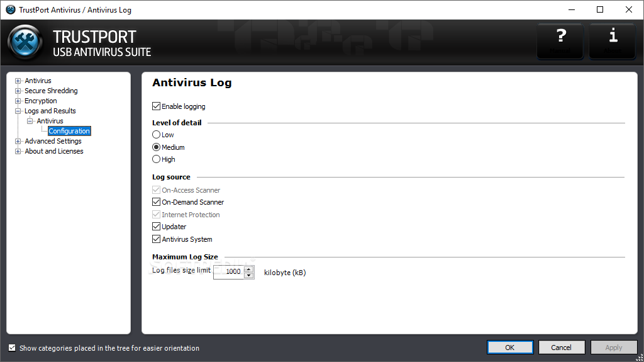Toggle the Updater log source checkbox
Viewport: 644px width, 362px height.
click(x=156, y=226)
